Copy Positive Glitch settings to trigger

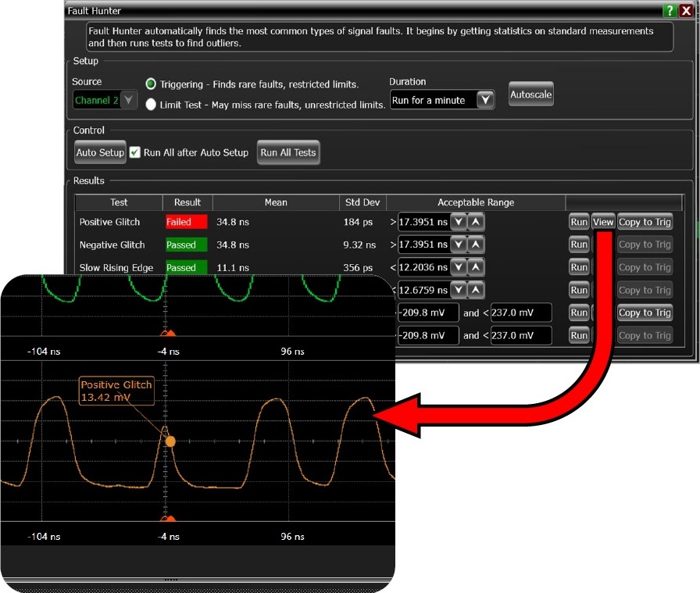coord(645,222)
